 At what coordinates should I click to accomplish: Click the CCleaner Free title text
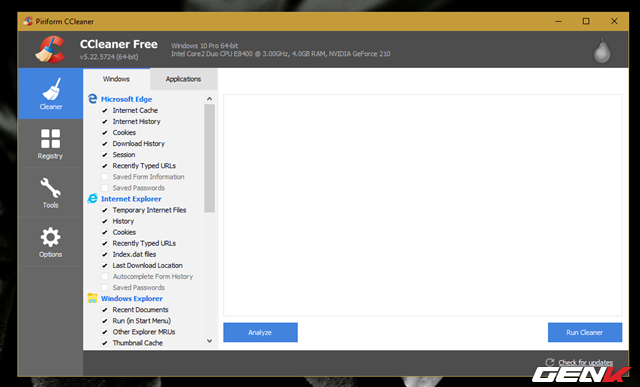119,44
